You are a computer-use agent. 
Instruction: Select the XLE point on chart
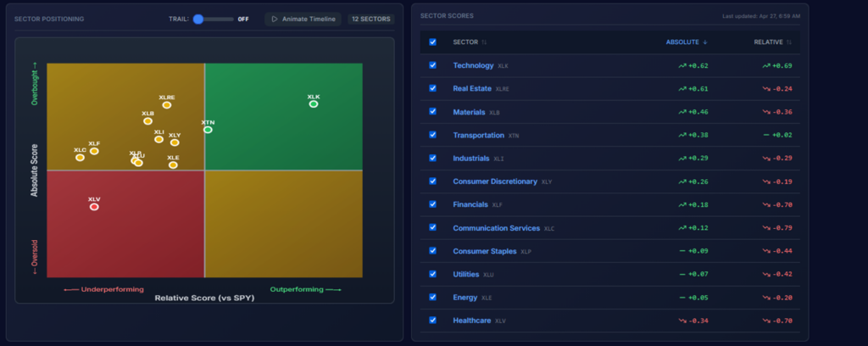coord(173,165)
